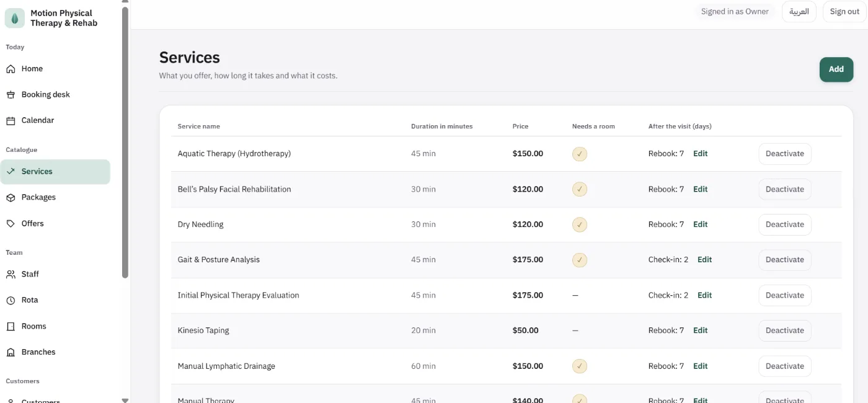Open the Rooms team page
Image resolution: width=868 pixels, height=403 pixels.
(x=55, y=326)
